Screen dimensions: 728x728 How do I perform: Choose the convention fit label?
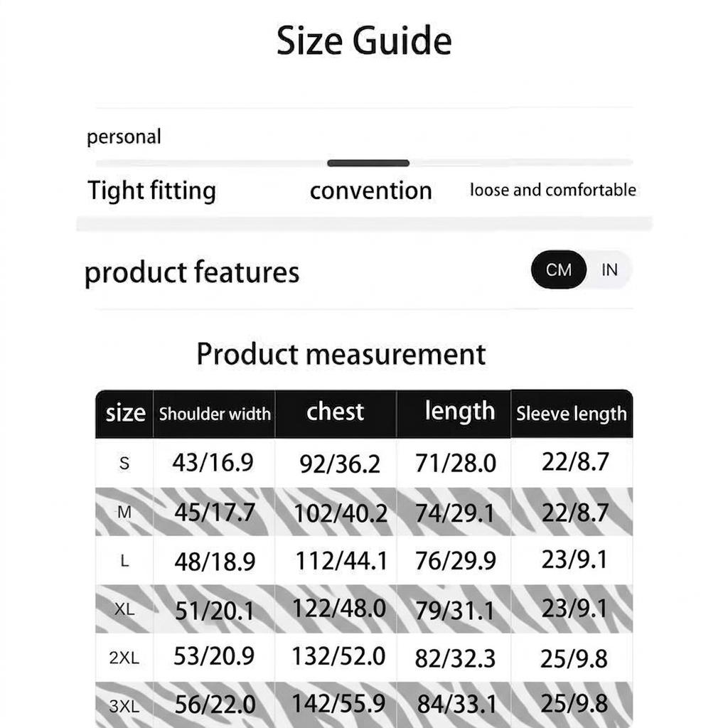(370, 191)
